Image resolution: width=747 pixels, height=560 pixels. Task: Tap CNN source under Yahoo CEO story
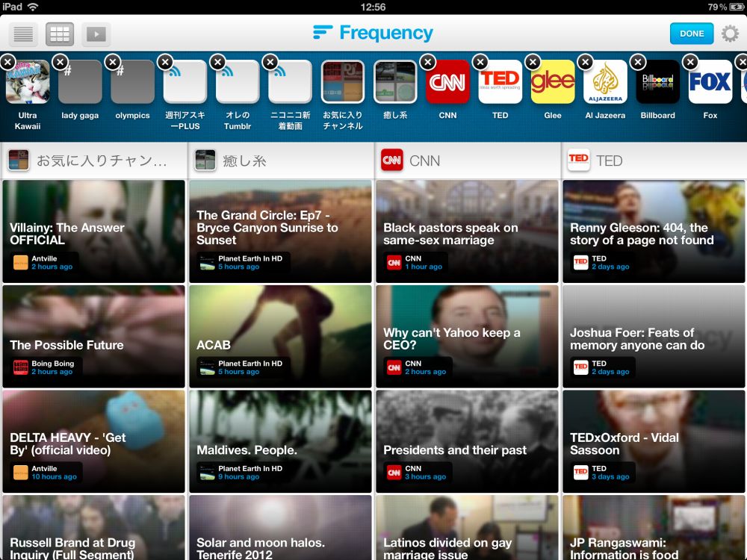point(418,367)
